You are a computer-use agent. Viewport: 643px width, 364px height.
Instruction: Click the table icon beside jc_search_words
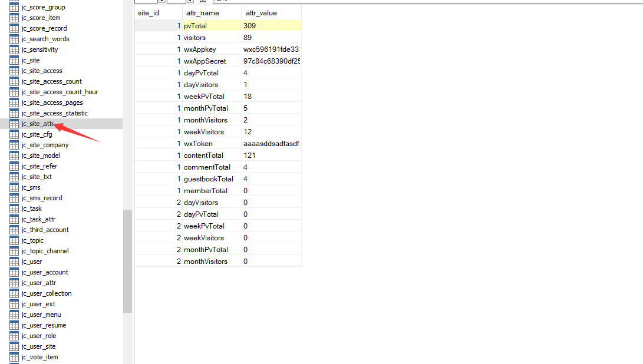(x=14, y=39)
